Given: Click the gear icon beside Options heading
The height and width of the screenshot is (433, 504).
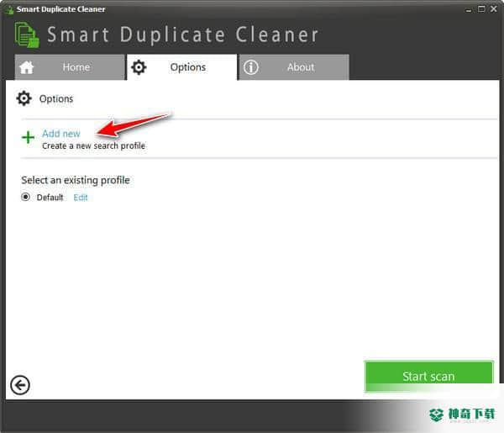Looking at the screenshot, I should 24,98.
